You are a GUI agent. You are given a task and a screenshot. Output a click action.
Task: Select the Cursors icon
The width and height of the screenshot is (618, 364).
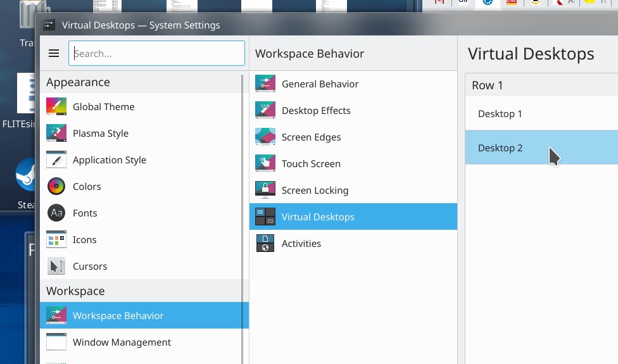pos(56,266)
